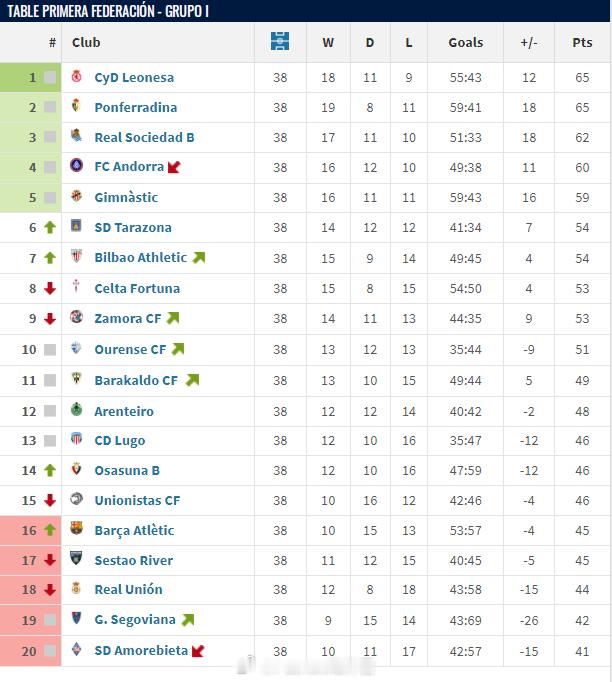Click the Table Primera Federación Grupo I title
Viewport: 612px width, 682px height.
pyautogui.click(x=108, y=11)
